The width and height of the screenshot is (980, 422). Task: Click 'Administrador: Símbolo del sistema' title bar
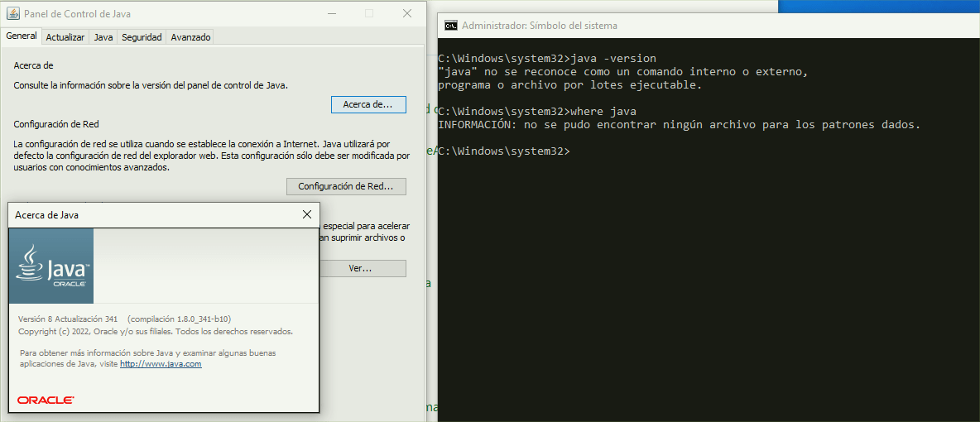pyautogui.click(x=709, y=26)
